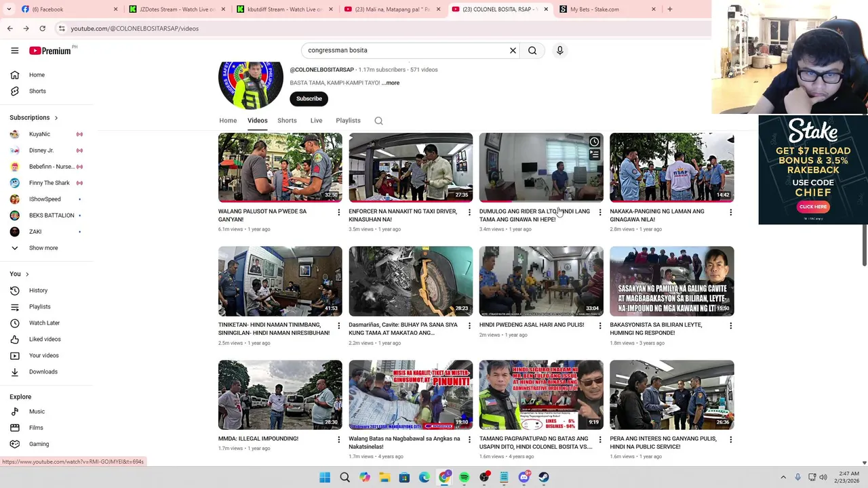This screenshot has width=868, height=488.
Task: Open Steam from the taskbar
Action: 544,477
